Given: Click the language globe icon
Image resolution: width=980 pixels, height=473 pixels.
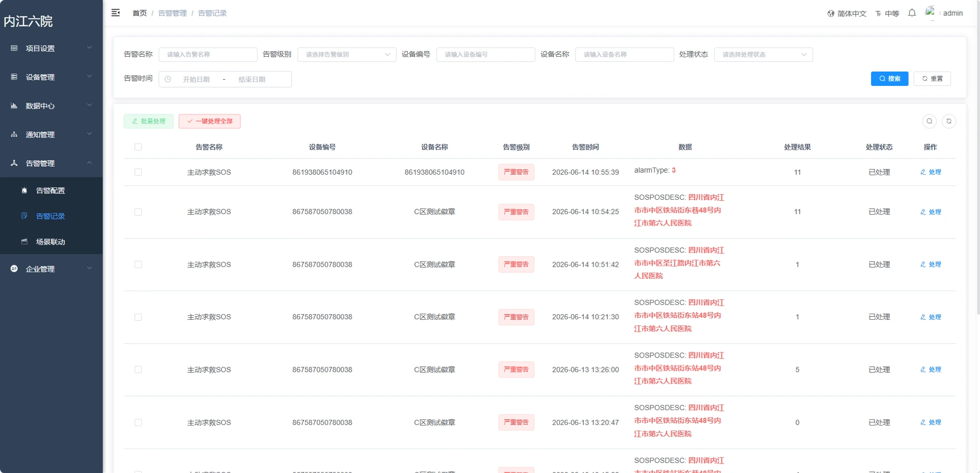Looking at the screenshot, I should [830, 14].
